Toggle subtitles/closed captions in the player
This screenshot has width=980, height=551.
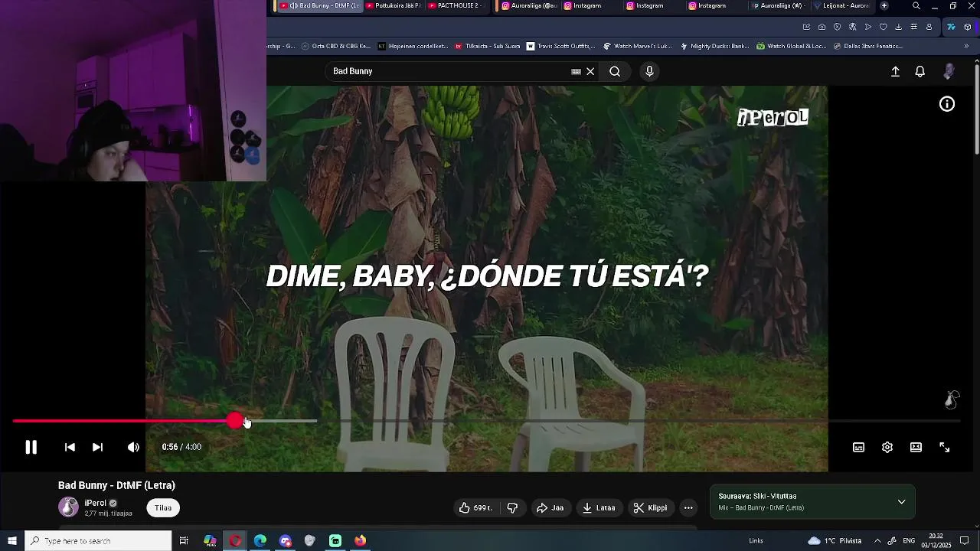click(858, 448)
